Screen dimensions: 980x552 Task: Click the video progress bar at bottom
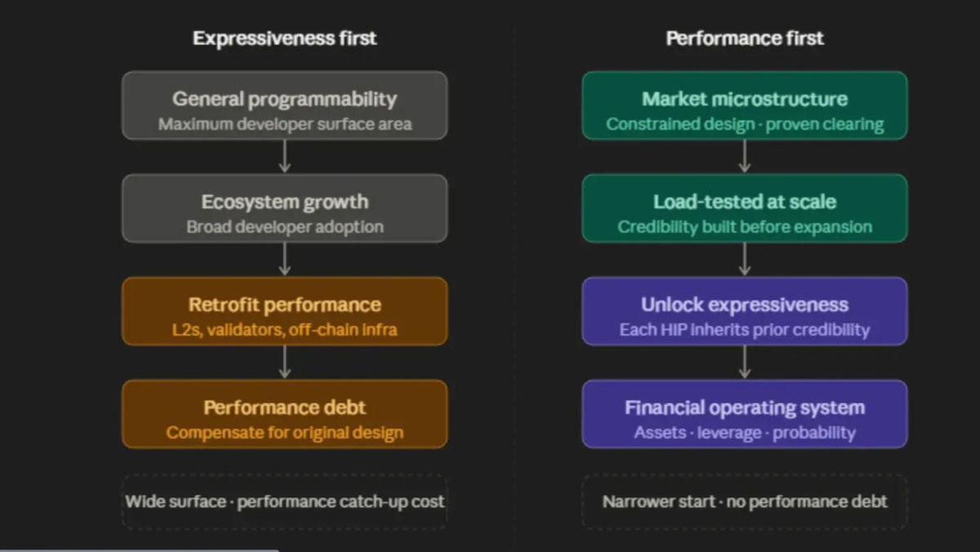(490, 550)
